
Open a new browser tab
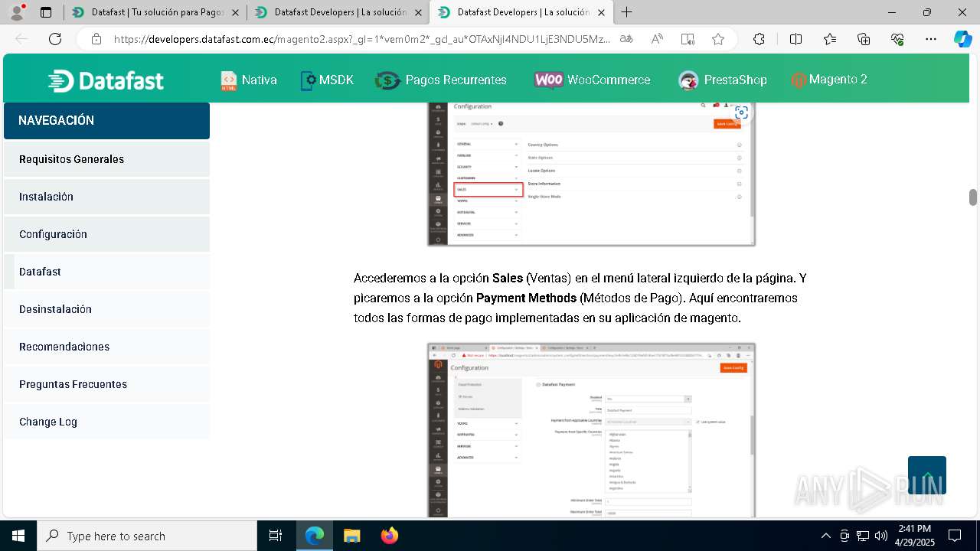point(627,12)
